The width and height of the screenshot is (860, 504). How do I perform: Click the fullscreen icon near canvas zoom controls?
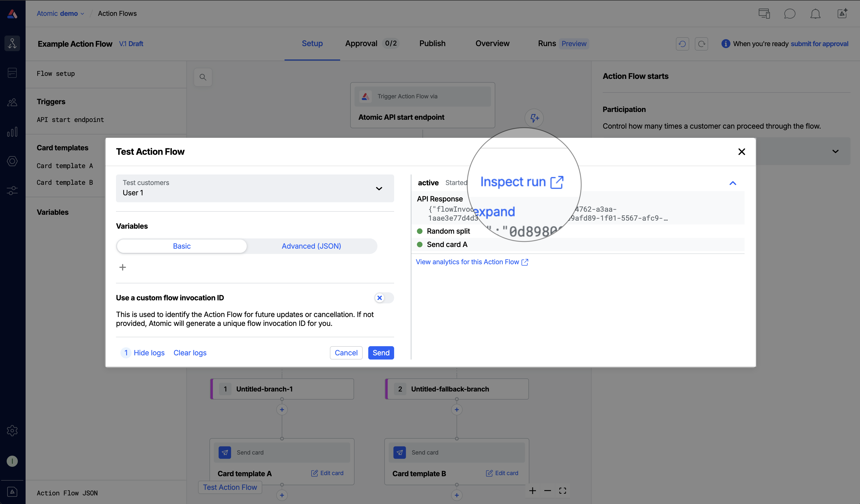click(563, 490)
